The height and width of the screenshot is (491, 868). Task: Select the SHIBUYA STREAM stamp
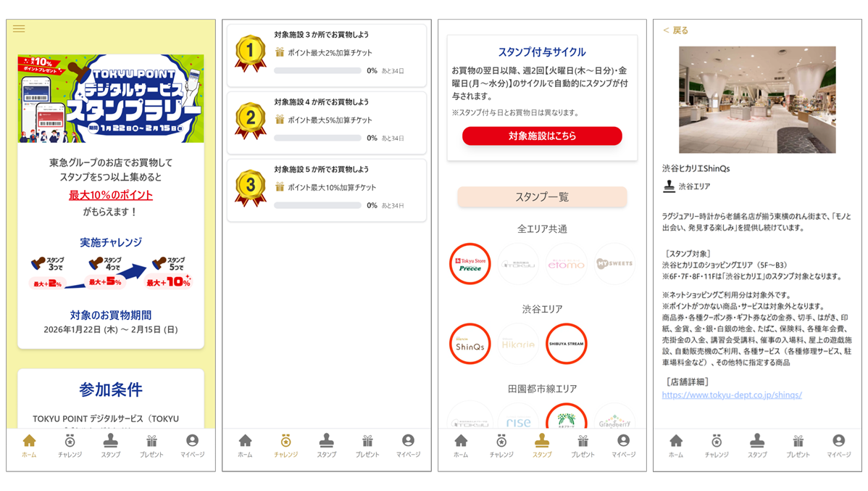tap(567, 344)
